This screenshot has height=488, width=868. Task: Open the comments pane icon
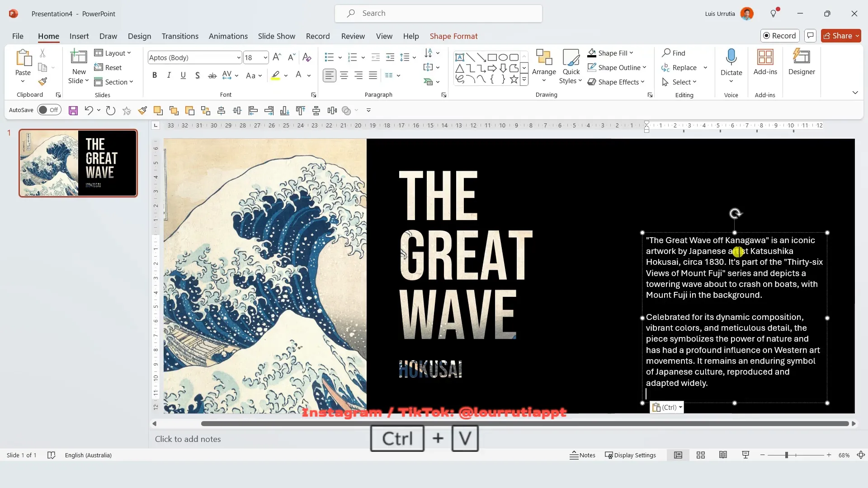tap(810, 36)
